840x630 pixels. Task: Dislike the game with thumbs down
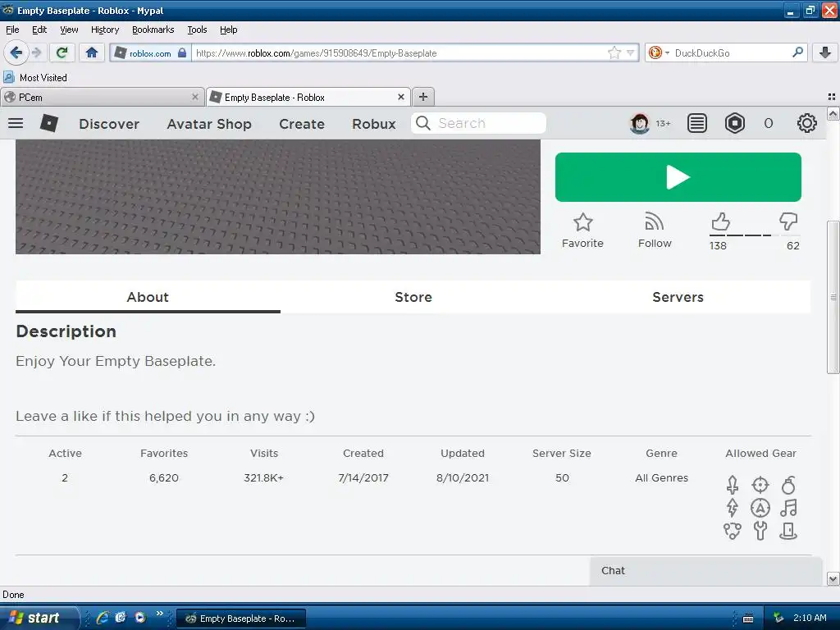pos(788,221)
